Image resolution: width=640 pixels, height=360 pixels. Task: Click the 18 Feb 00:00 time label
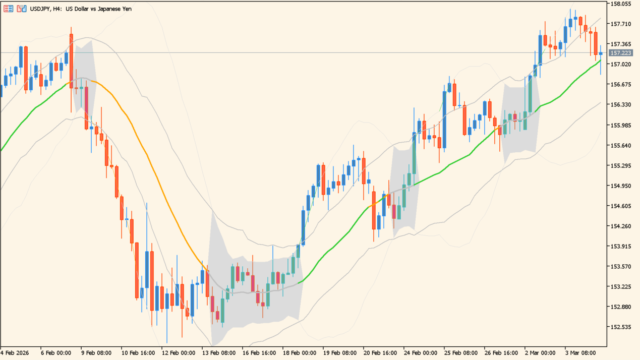[299, 353]
